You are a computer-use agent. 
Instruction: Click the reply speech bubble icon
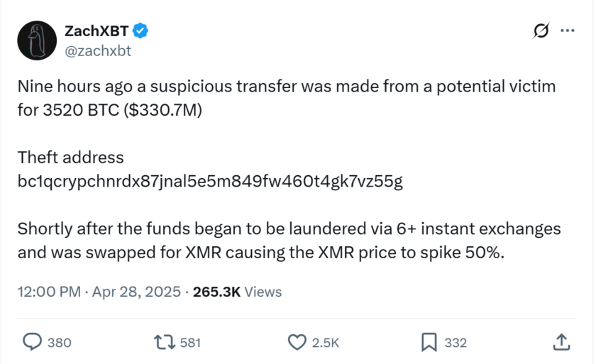click(x=33, y=342)
